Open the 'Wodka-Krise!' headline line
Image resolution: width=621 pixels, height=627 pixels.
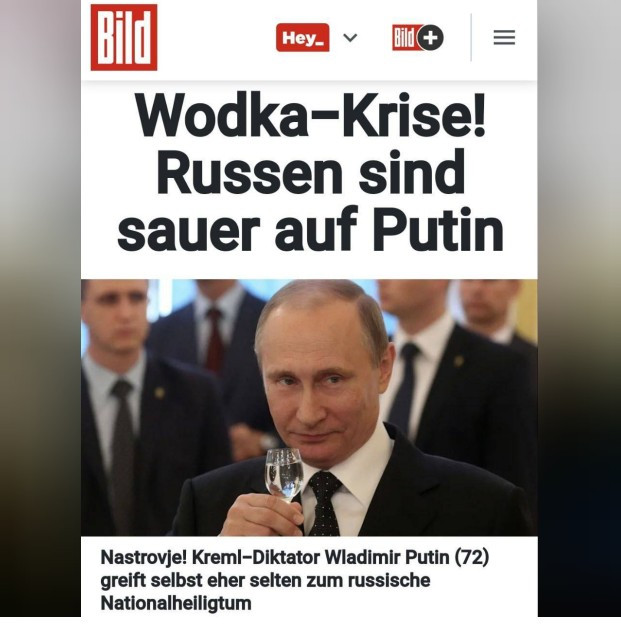[x=311, y=115]
